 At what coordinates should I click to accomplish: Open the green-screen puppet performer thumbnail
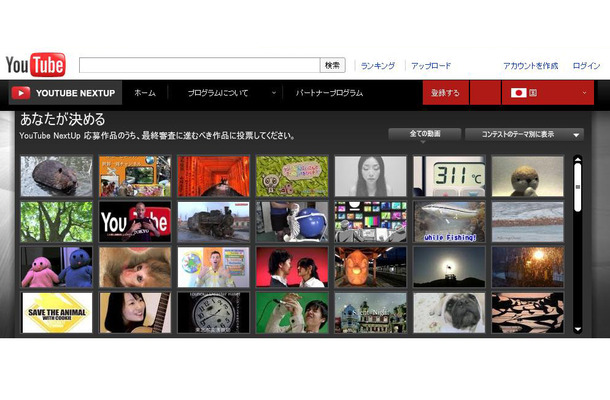click(292, 313)
